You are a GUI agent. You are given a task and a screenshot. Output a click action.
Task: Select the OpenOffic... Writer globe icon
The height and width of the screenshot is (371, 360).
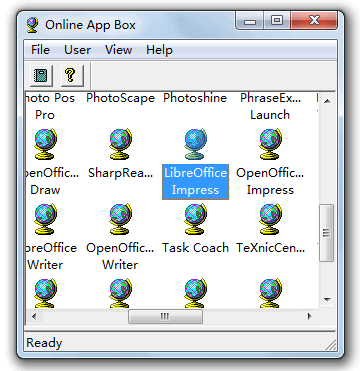(x=120, y=219)
